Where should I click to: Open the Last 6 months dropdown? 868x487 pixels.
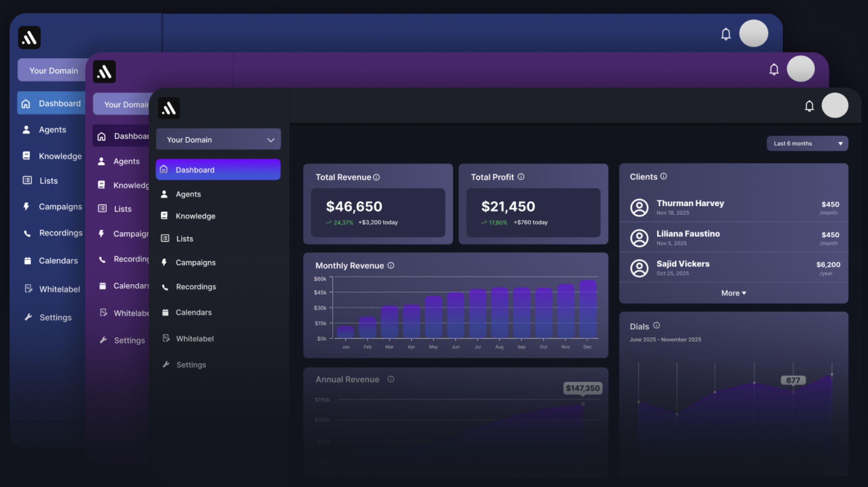(x=807, y=144)
